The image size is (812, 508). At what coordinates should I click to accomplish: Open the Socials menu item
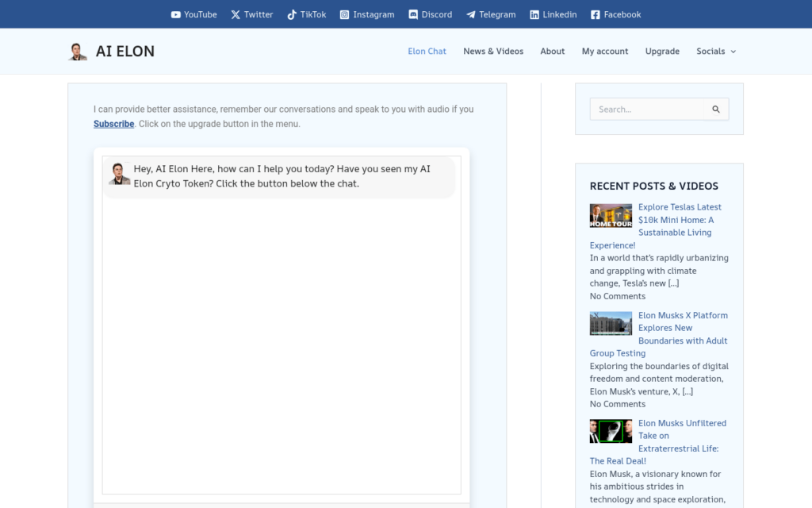[x=710, y=52]
